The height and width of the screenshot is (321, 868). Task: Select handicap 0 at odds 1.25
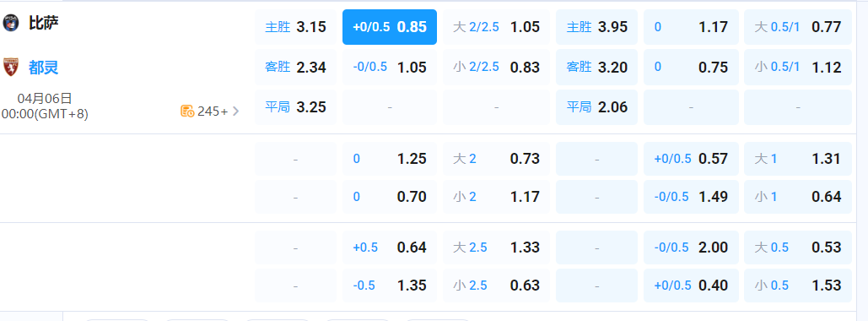pos(390,159)
